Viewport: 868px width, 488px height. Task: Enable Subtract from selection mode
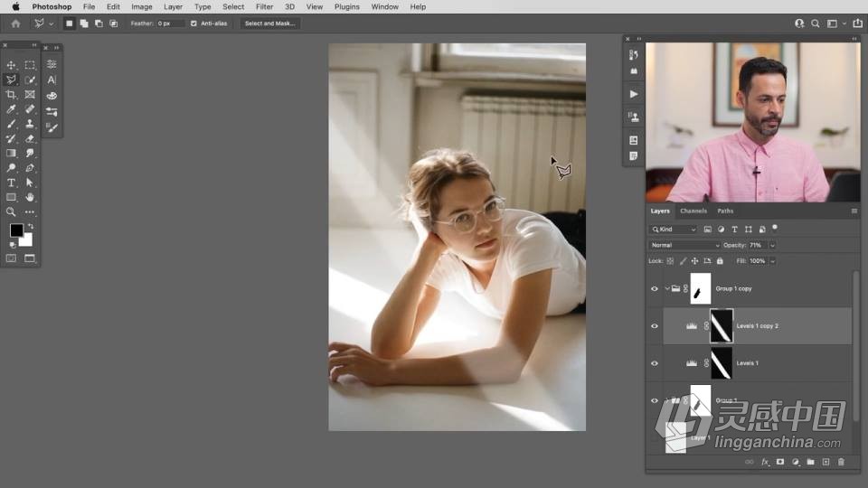[99, 23]
